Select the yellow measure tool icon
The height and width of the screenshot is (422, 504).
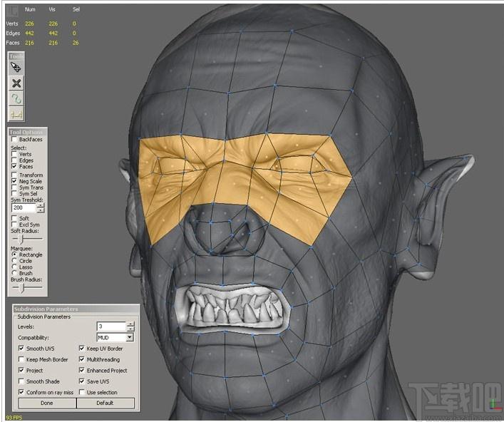point(16,113)
